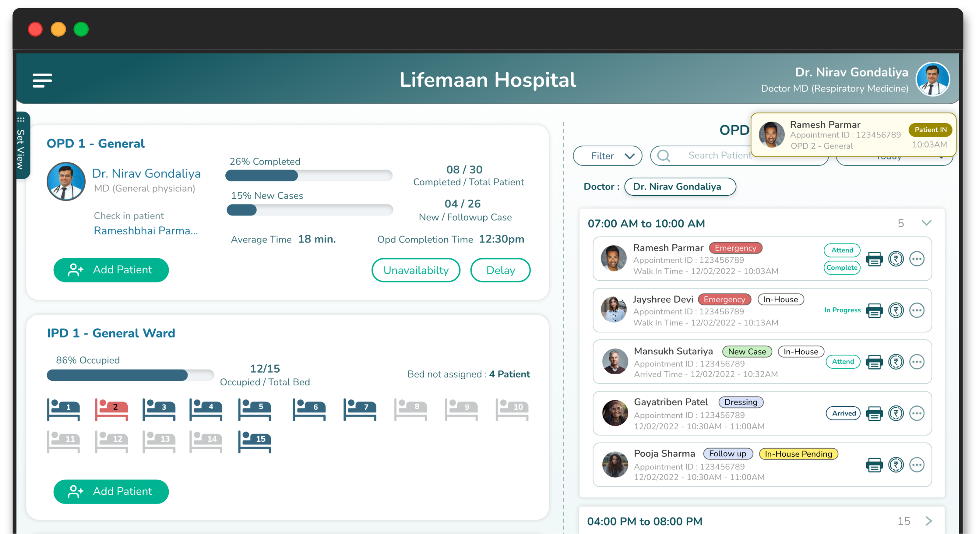Open more options for Mansukh Sutariya
The width and height of the screenshot is (980, 534).
(x=917, y=362)
